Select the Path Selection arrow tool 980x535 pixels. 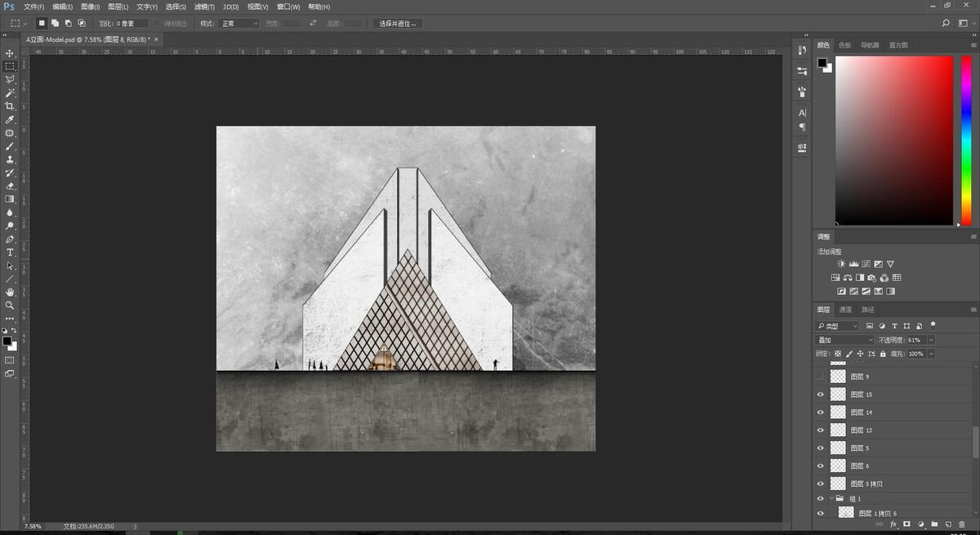[10, 265]
